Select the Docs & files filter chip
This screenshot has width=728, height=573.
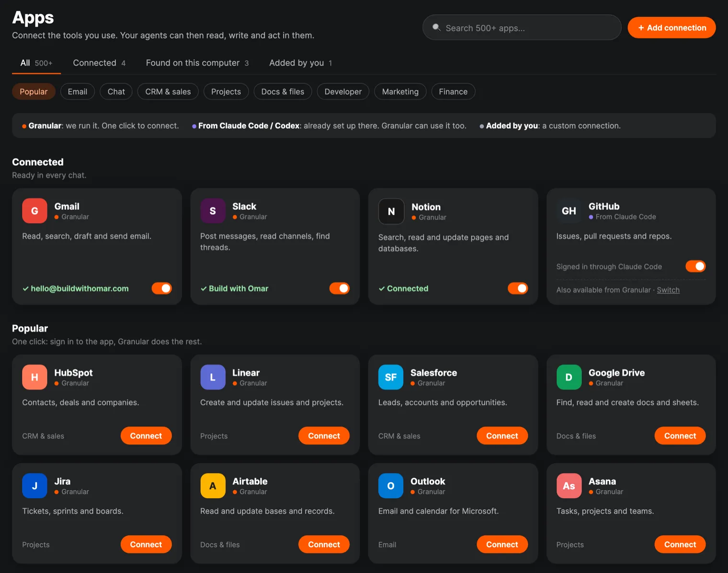283,92
